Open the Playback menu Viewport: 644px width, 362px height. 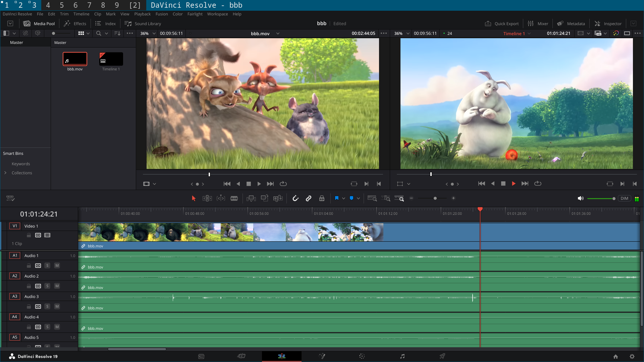(x=142, y=14)
